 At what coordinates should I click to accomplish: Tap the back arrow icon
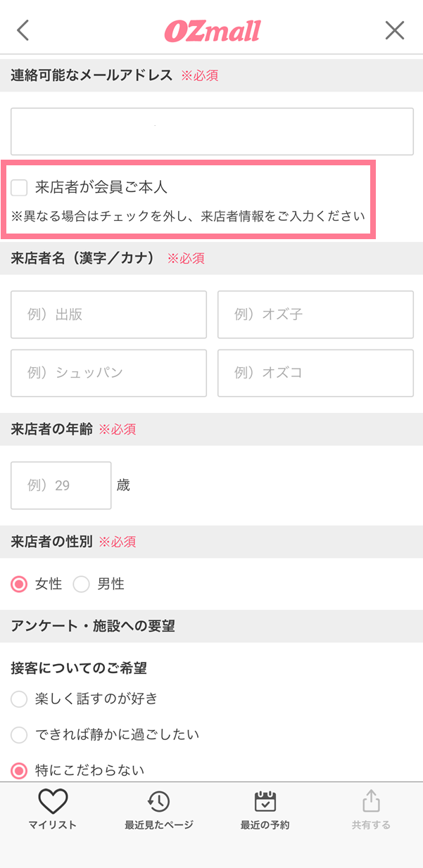23,30
